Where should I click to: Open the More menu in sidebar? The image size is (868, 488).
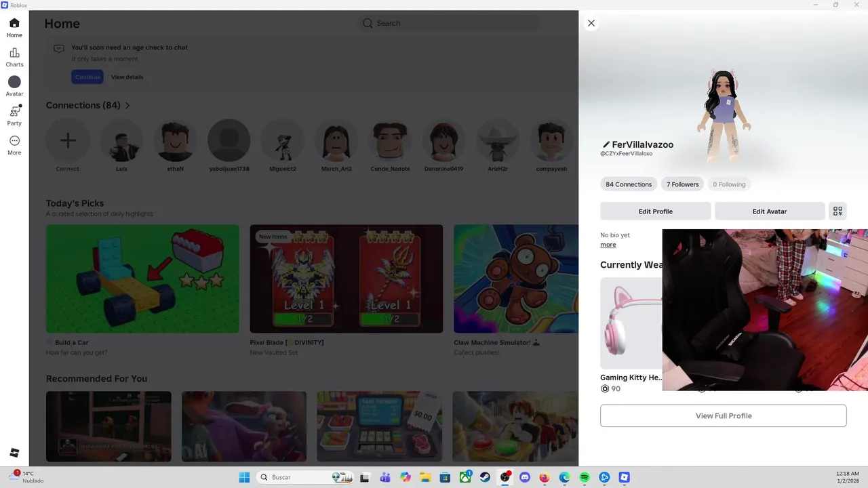click(14, 145)
